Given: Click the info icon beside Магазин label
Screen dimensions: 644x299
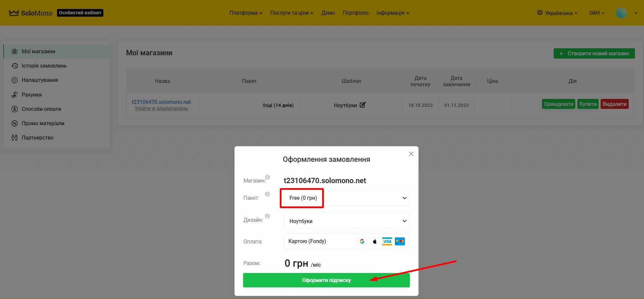Looking at the screenshot, I should 267,177.
